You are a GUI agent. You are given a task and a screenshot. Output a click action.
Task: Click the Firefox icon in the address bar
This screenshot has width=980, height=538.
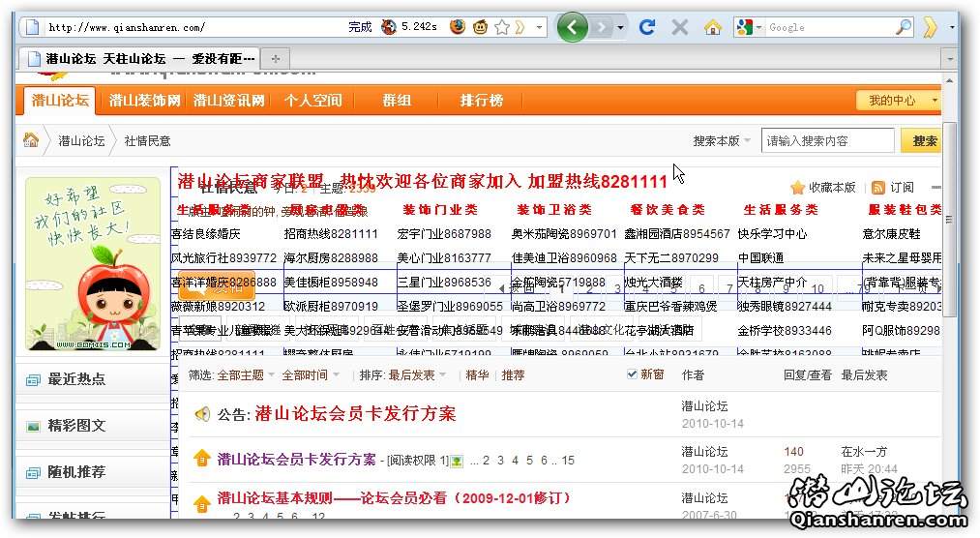[x=458, y=27]
